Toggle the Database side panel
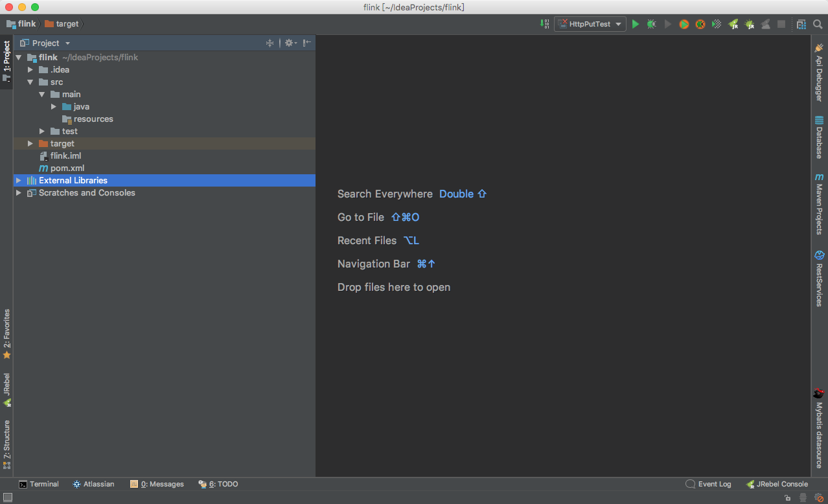828x504 pixels. coord(819,137)
